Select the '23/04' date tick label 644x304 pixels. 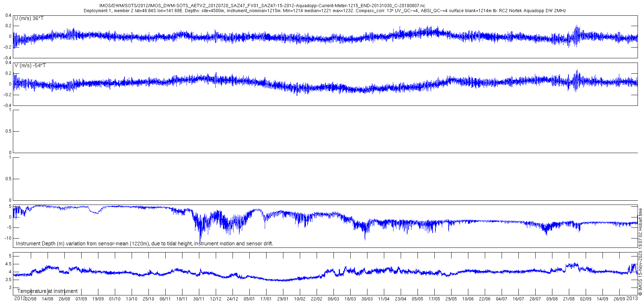(x=401, y=299)
